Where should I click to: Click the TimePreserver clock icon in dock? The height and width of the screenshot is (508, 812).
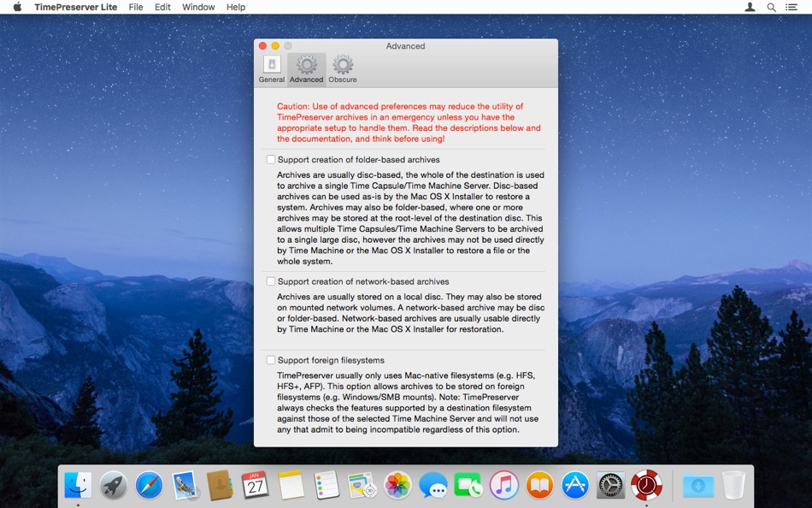[x=646, y=485]
